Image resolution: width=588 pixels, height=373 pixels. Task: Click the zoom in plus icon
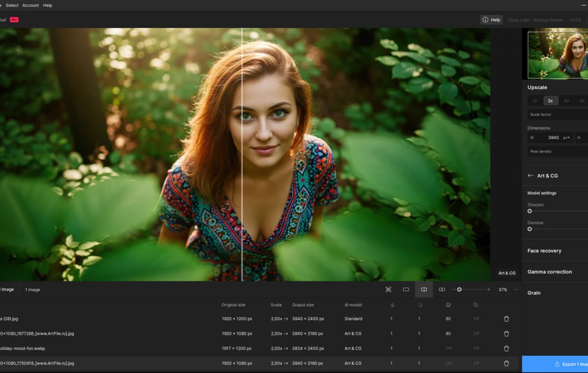point(489,290)
